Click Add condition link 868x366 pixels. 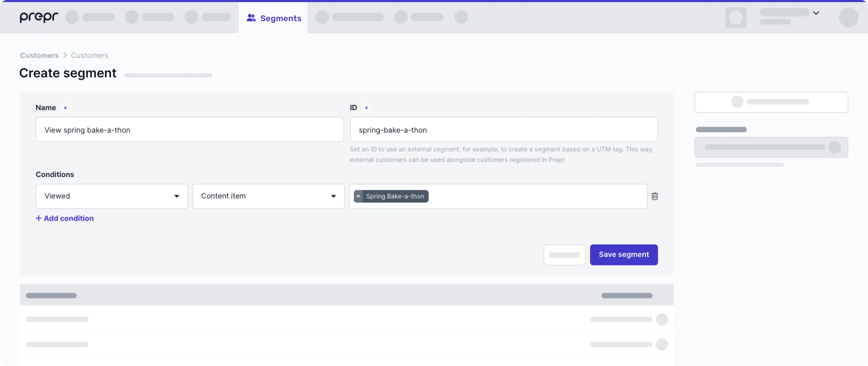(x=65, y=218)
